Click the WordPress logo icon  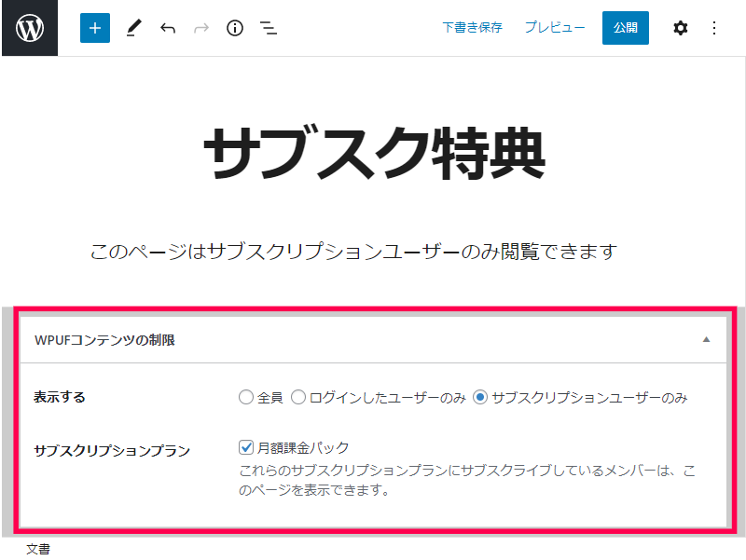[x=30, y=28]
